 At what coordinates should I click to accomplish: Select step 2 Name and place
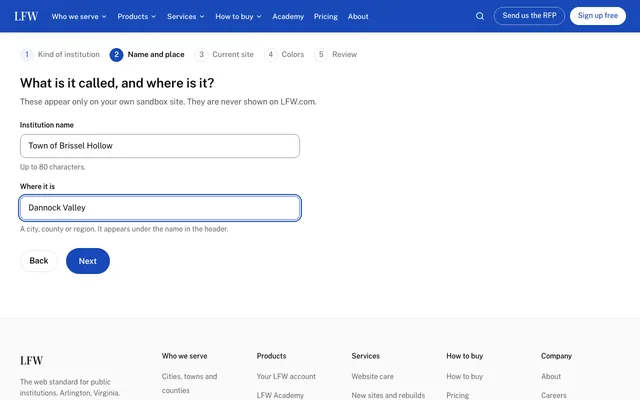pos(147,54)
